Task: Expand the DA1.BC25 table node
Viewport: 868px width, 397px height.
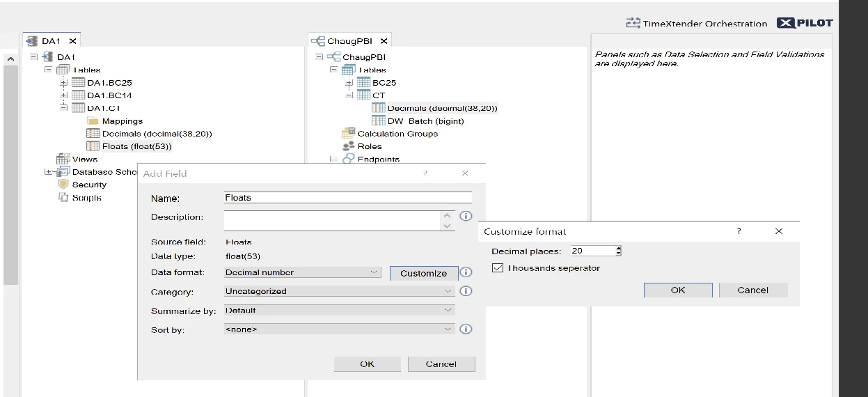Action: (x=64, y=83)
